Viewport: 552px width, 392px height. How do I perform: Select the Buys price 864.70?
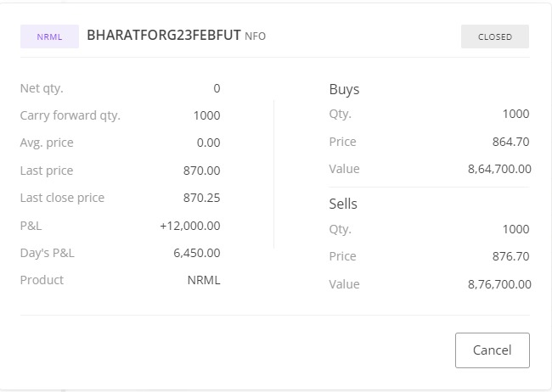[x=510, y=142]
